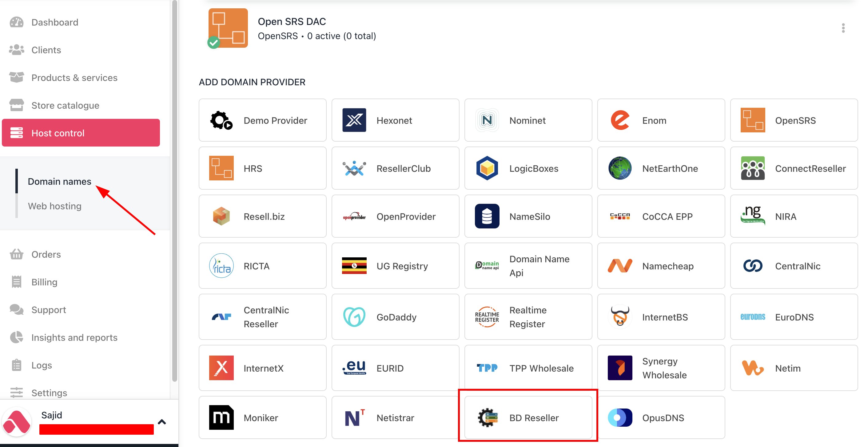The image size is (868, 447).
Task: Open the Dashboard gauge icon
Action: click(x=17, y=22)
